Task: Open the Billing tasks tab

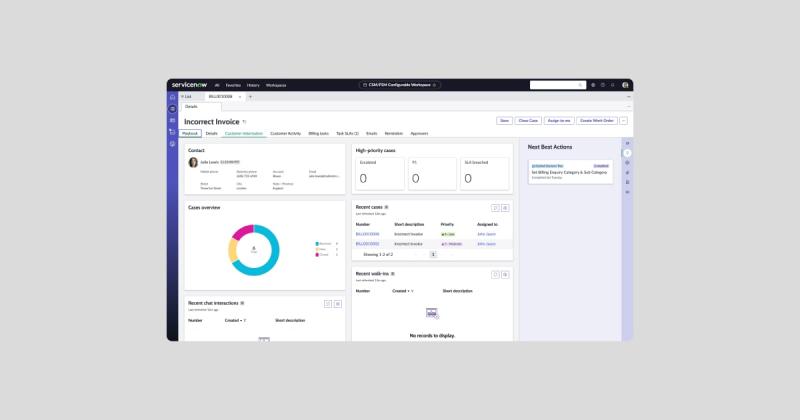Action: [x=319, y=133]
